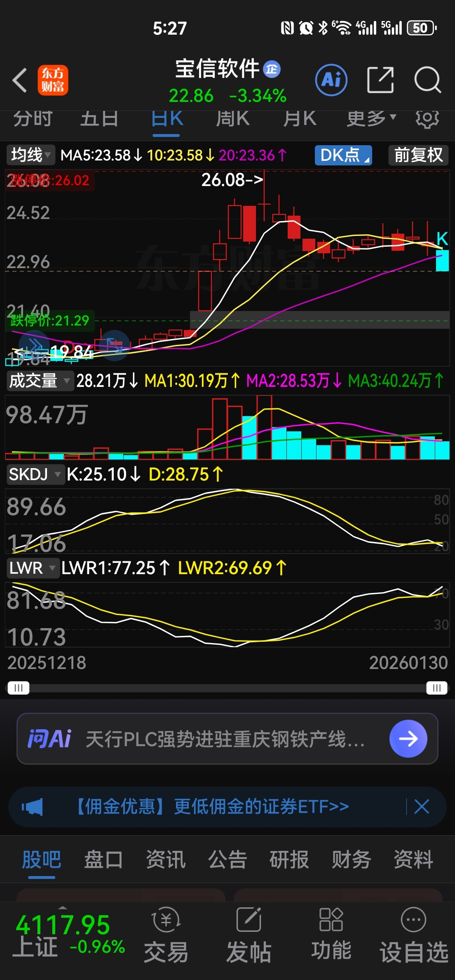Tap the MA3:40.24万 volume value
This screenshot has width=455, height=980.
click(x=395, y=380)
